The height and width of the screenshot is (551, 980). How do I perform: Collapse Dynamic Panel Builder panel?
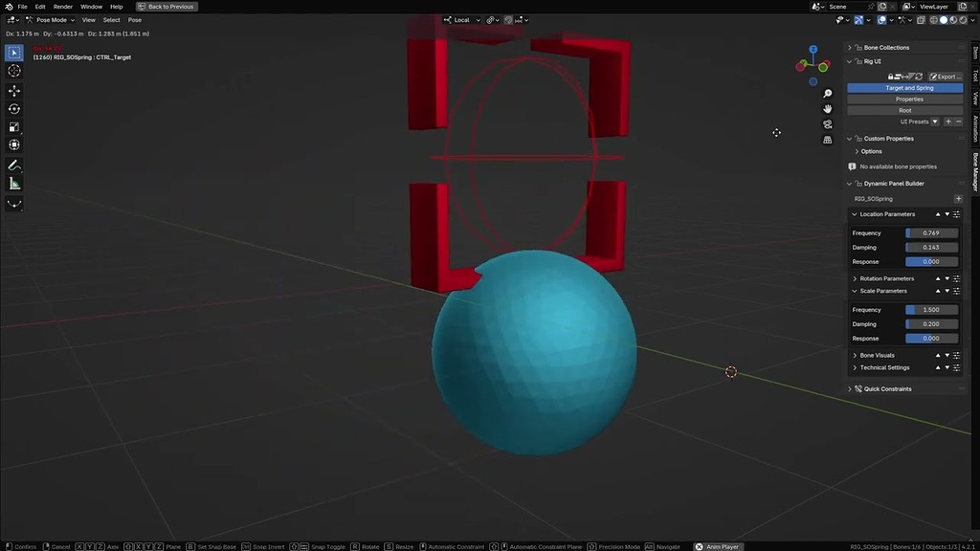click(x=850, y=184)
